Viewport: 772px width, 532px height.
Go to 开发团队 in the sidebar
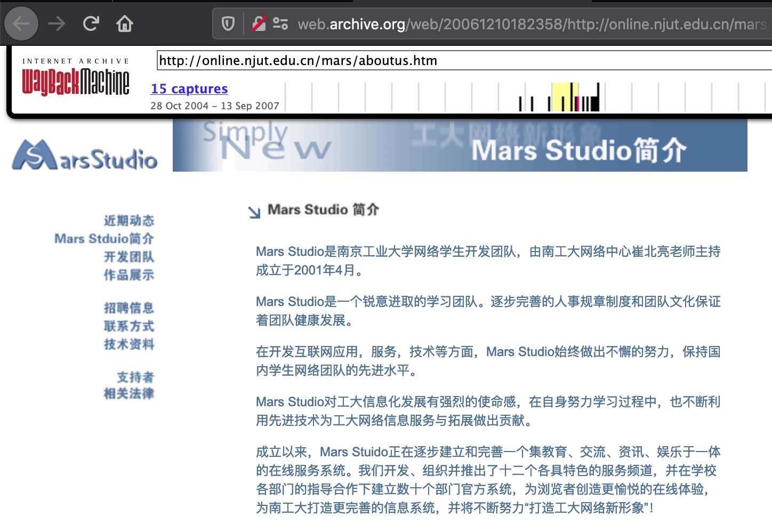(x=128, y=257)
